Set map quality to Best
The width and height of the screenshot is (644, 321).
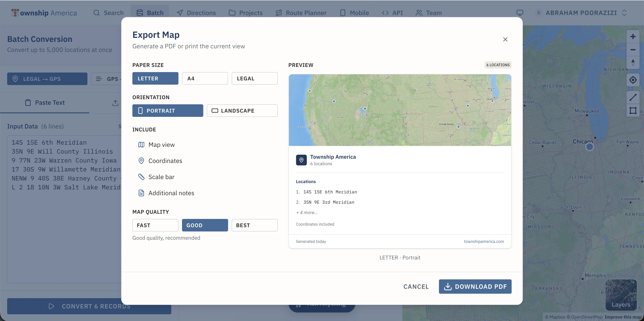254,225
